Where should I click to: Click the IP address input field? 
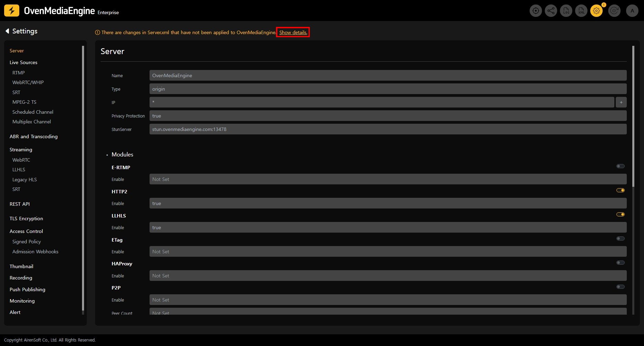coord(382,102)
